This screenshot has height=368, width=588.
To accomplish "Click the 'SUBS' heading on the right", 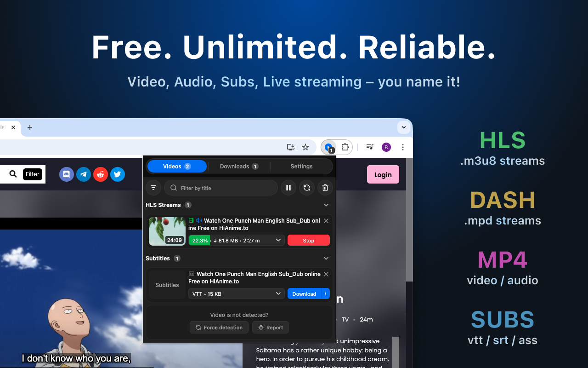I will (503, 320).
